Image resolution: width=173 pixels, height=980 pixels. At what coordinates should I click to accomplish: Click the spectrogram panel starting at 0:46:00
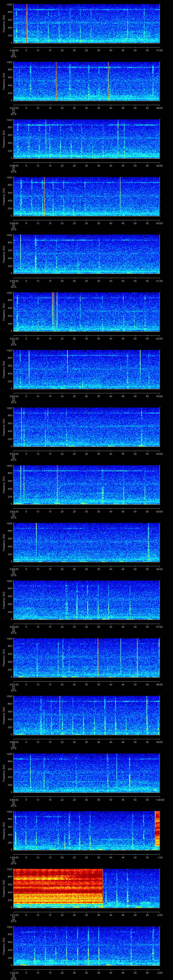point(87,24)
